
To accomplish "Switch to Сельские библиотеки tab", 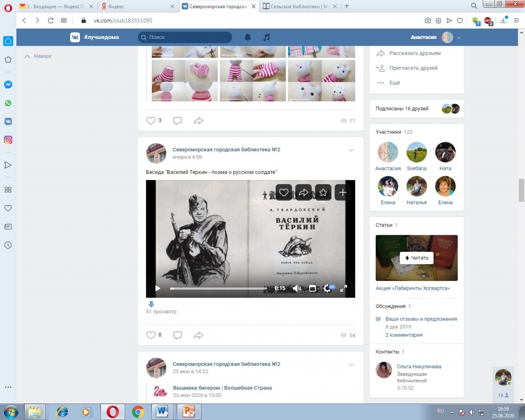I will coord(299,6).
